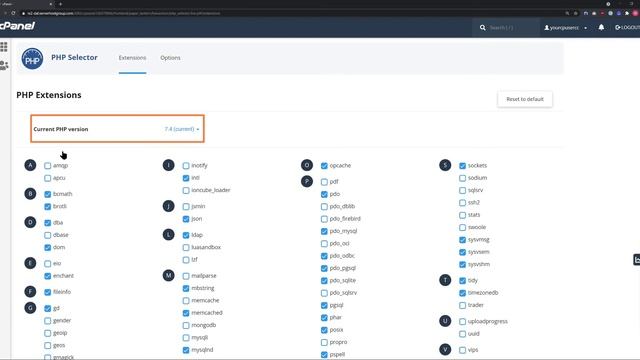The width and height of the screenshot is (640, 360).
Task: Click the side feedback chart icon
Action: [x=636, y=260]
